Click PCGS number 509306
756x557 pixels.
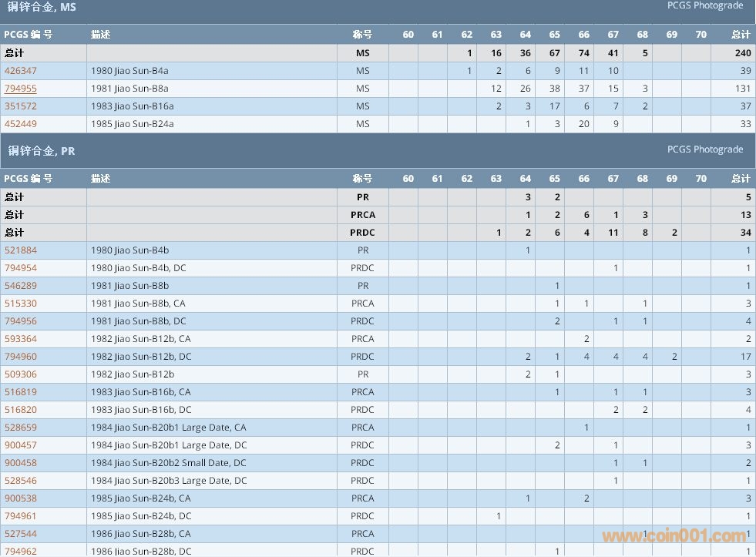pos(21,374)
